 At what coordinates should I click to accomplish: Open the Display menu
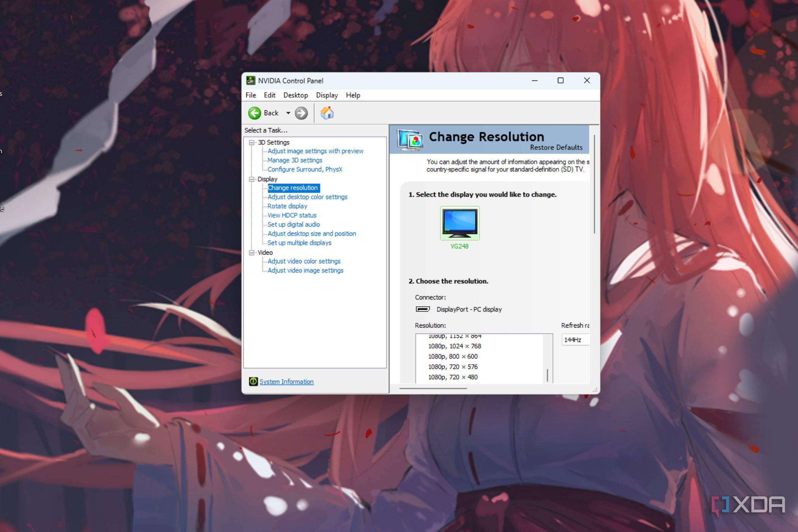pos(327,95)
